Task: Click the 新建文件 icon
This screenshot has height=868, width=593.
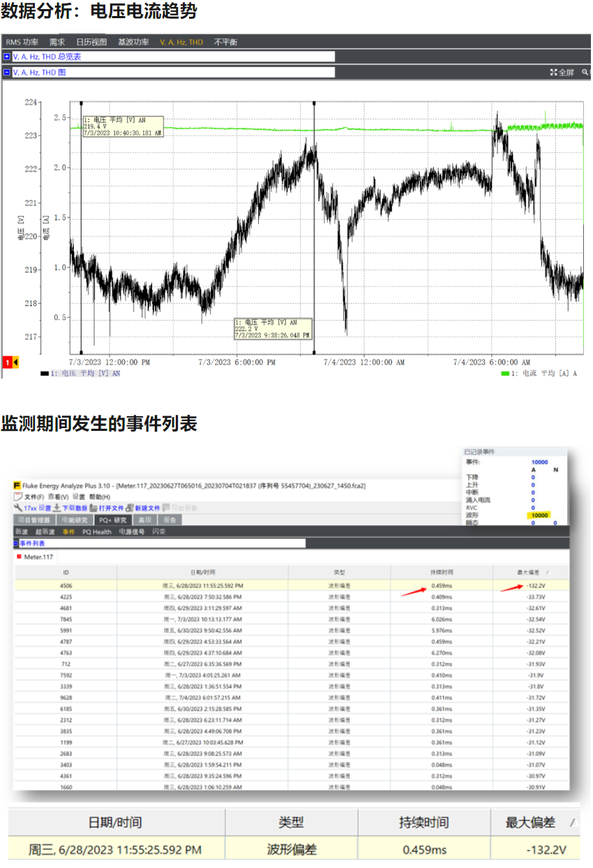Action: pos(130,508)
